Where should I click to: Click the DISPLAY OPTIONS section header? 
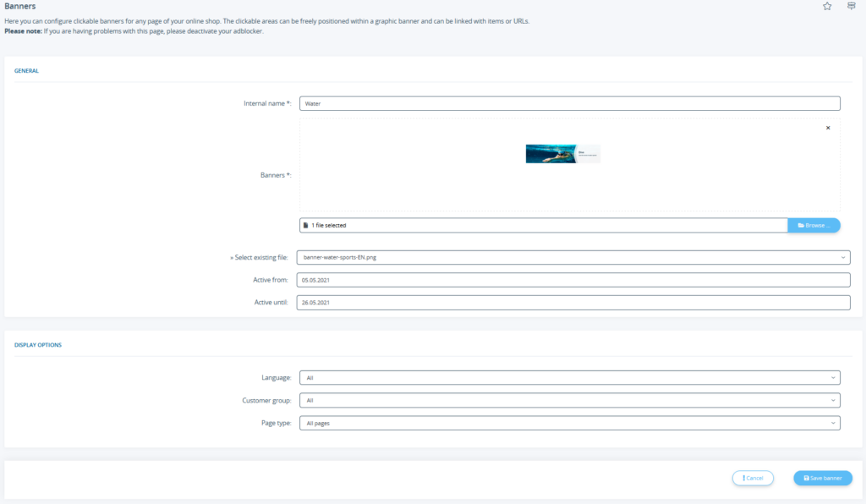click(37, 344)
